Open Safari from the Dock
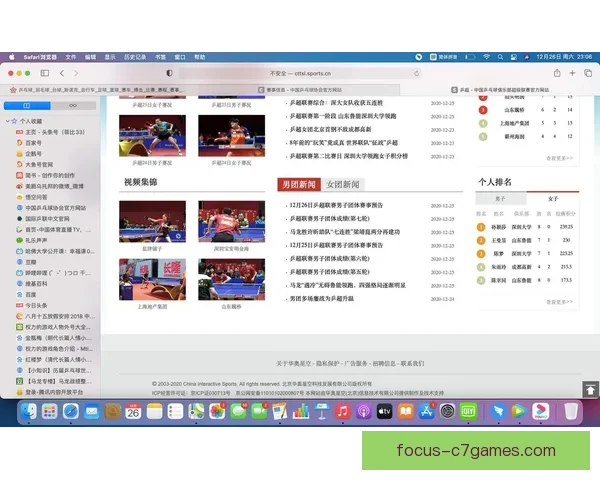This screenshot has height=480, width=600. [71, 411]
